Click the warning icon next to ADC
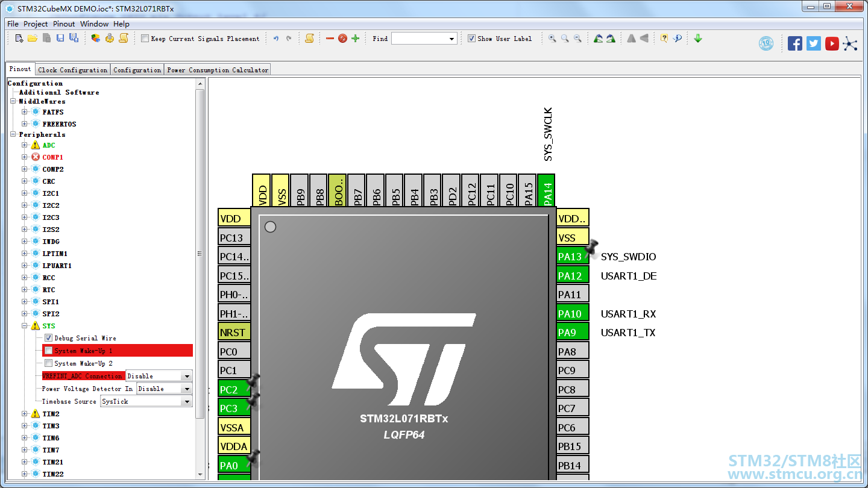The height and width of the screenshot is (488, 868). coord(36,145)
